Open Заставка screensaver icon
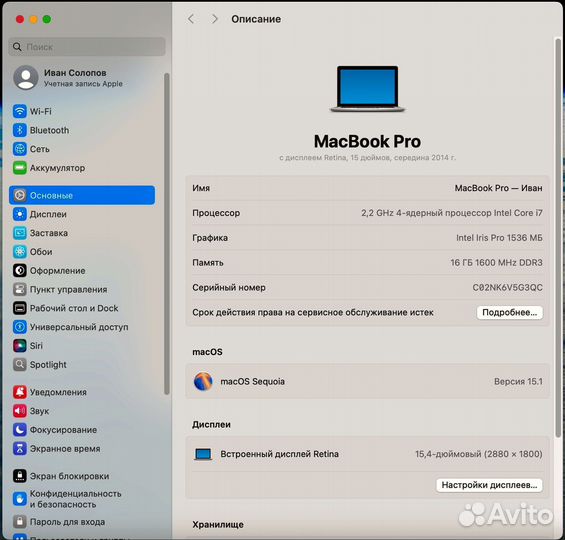The width and height of the screenshot is (565, 540). click(20, 233)
